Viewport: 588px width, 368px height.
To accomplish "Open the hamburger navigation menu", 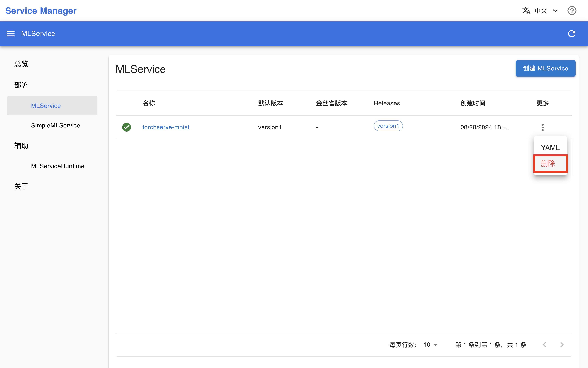I will [10, 34].
